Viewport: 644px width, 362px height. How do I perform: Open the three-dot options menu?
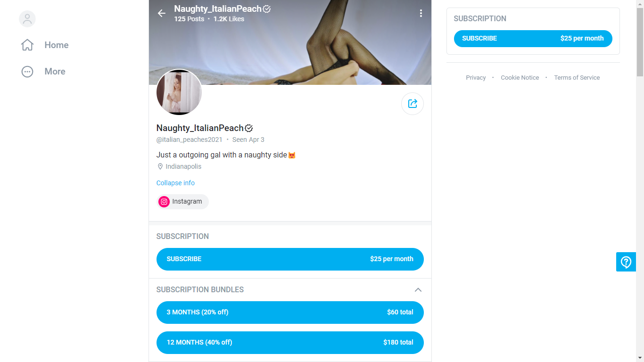(x=421, y=13)
